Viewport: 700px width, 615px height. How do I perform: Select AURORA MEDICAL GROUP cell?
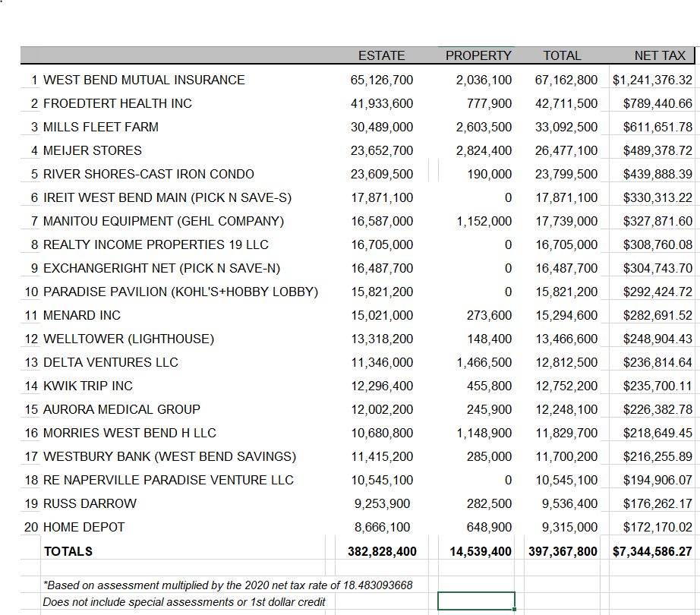coord(121,410)
